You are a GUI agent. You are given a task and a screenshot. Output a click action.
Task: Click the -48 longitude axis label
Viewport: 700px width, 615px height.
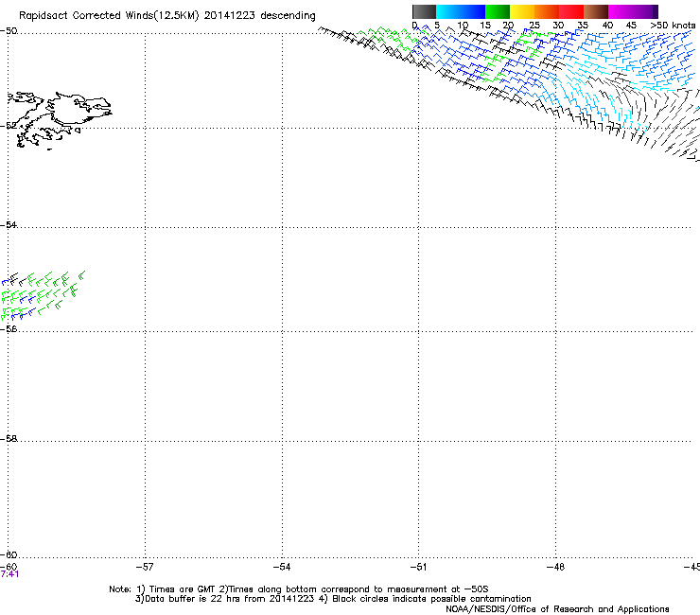coord(555,567)
